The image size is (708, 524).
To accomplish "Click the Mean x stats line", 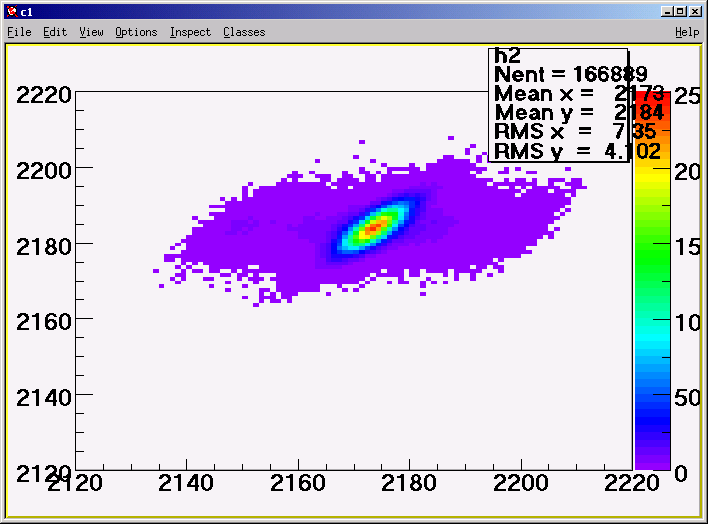I will click(579, 94).
